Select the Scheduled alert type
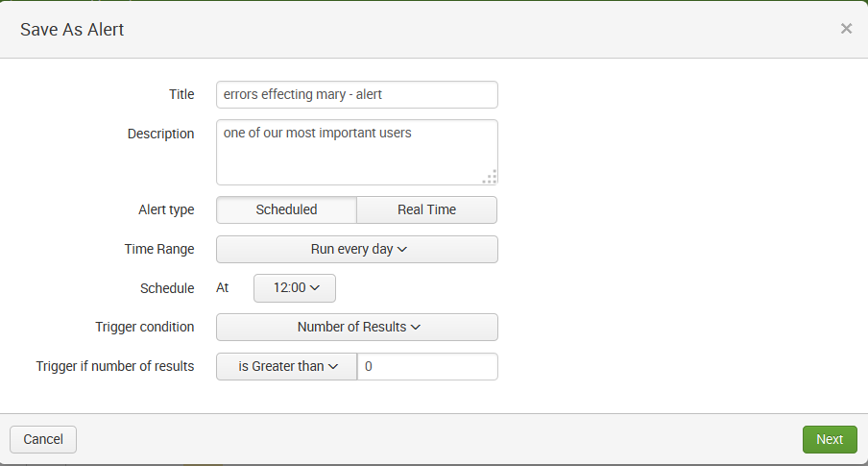Screen dimensions: 868x466 (286, 209)
